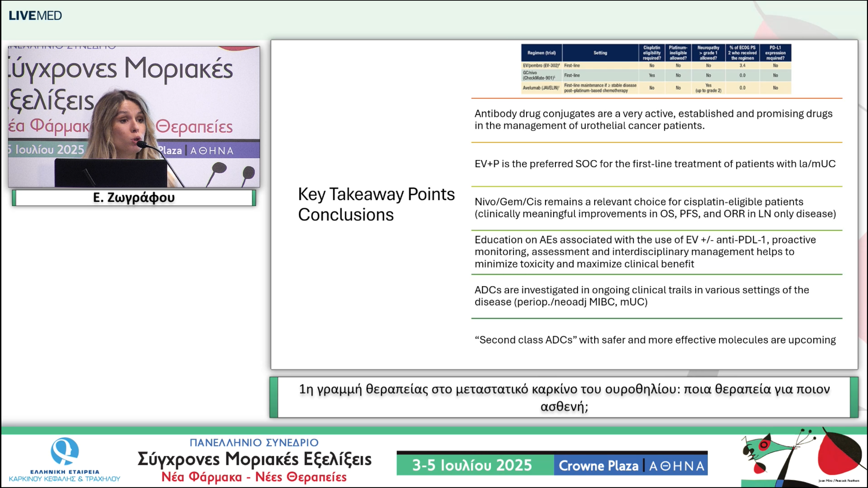The width and height of the screenshot is (868, 488).
Task: Click the LIVEMED logo
Action: (x=35, y=16)
